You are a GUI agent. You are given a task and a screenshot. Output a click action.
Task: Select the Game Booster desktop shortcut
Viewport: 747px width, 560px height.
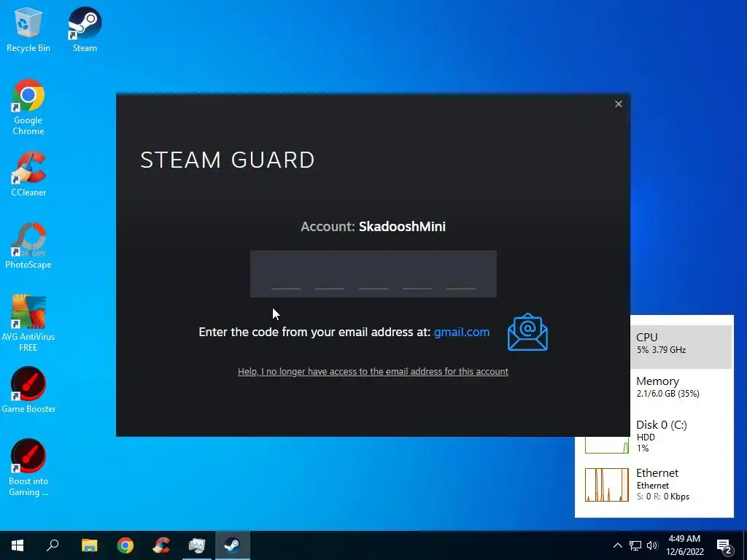point(28,390)
